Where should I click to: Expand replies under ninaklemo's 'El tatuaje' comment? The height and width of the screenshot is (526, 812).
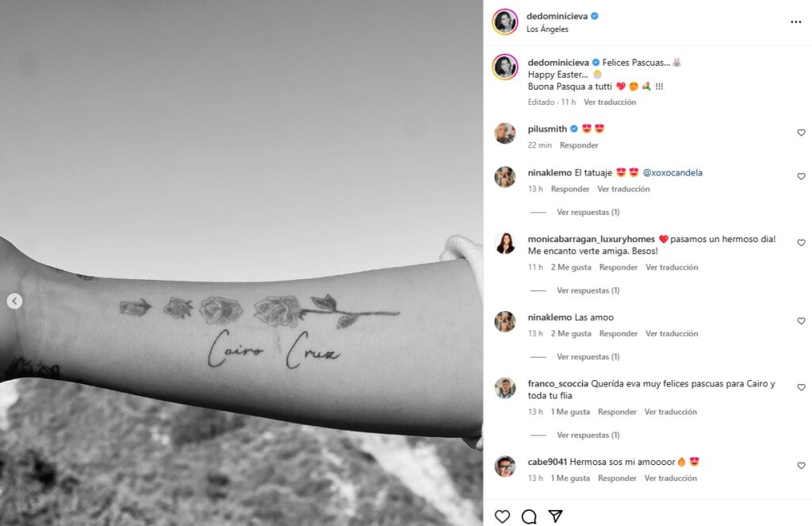588,212
